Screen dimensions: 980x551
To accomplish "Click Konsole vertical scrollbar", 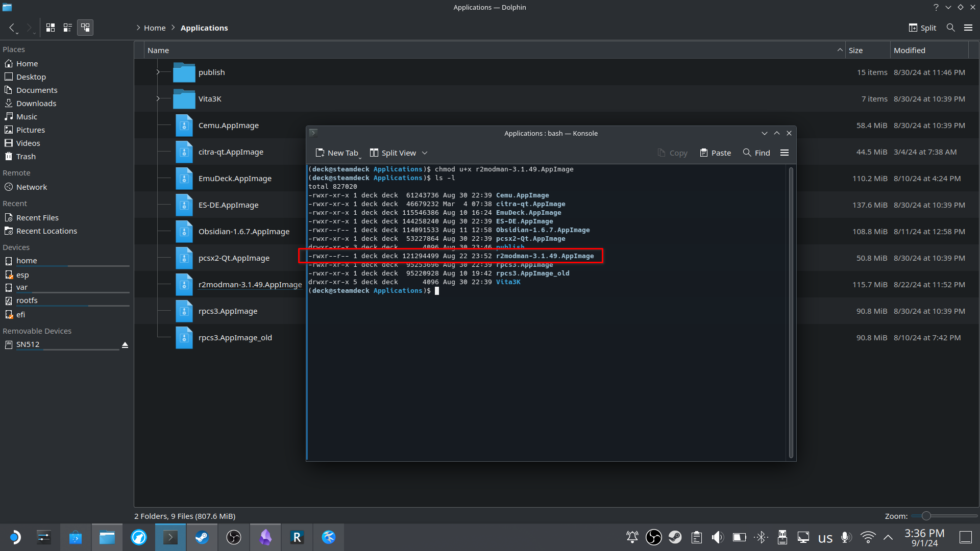I will (x=791, y=312).
